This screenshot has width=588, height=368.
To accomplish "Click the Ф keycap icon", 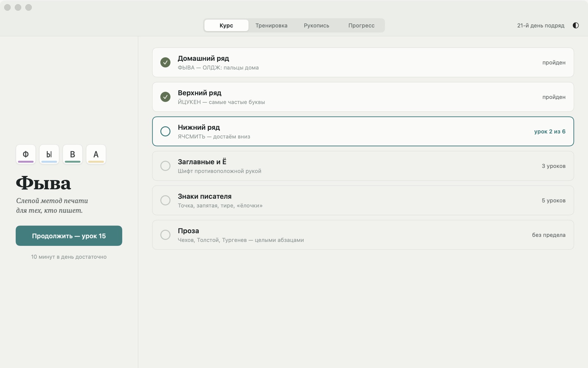I will coord(26,154).
